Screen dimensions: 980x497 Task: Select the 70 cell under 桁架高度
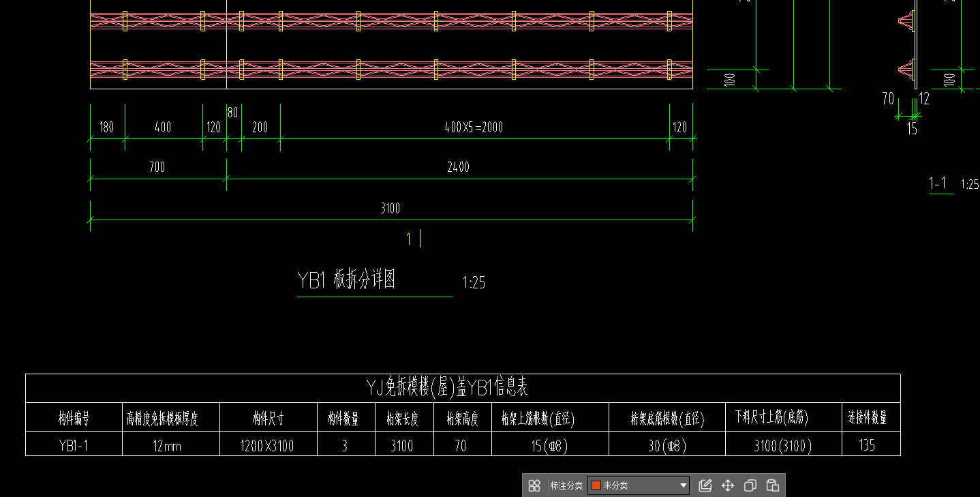pyautogui.click(x=461, y=446)
